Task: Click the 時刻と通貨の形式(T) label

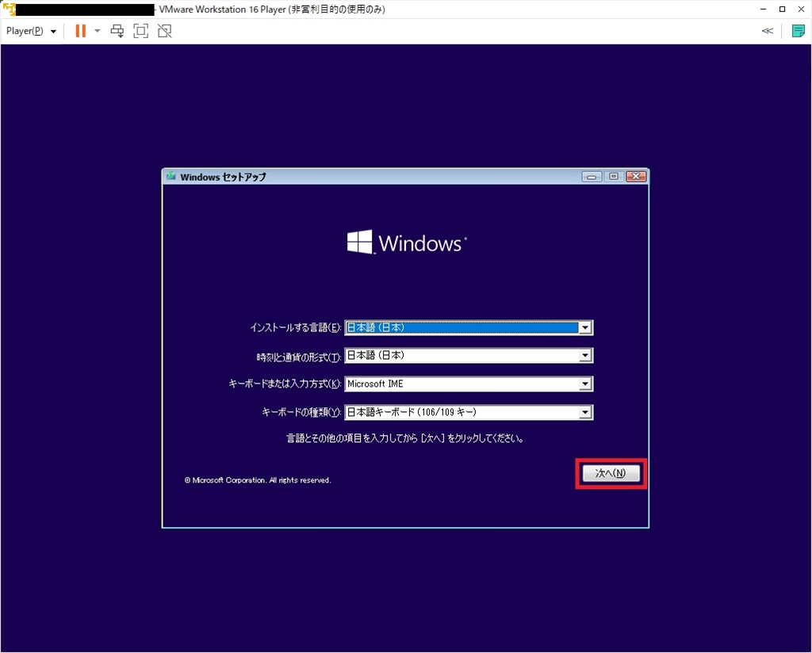Action: 299,357
